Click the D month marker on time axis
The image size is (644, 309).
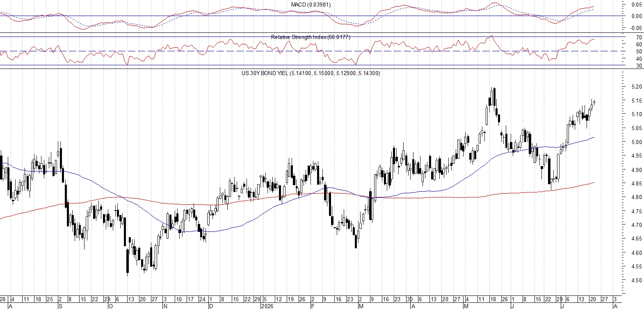click(211, 306)
